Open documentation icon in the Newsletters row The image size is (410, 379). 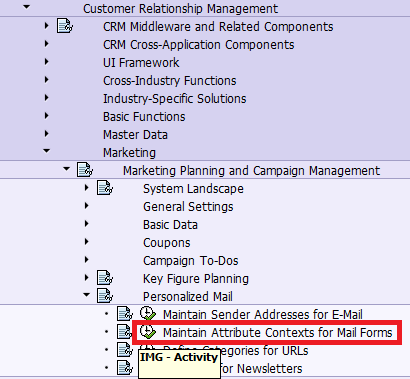(125, 368)
